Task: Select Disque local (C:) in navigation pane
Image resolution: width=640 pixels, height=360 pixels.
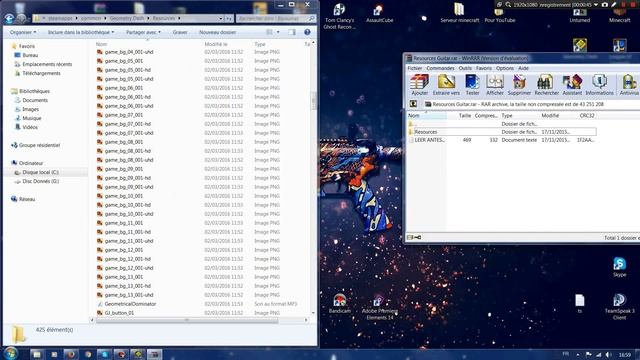Action: click(x=40, y=172)
